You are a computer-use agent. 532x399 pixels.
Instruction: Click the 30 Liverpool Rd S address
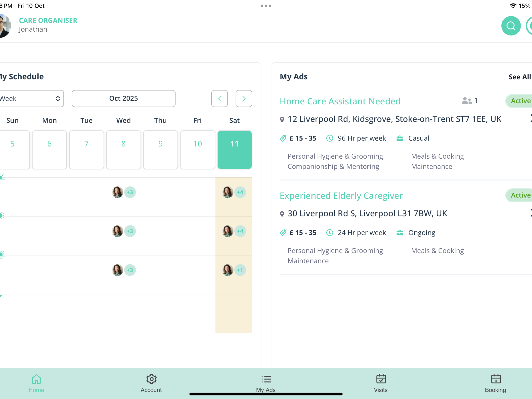(367, 214)
